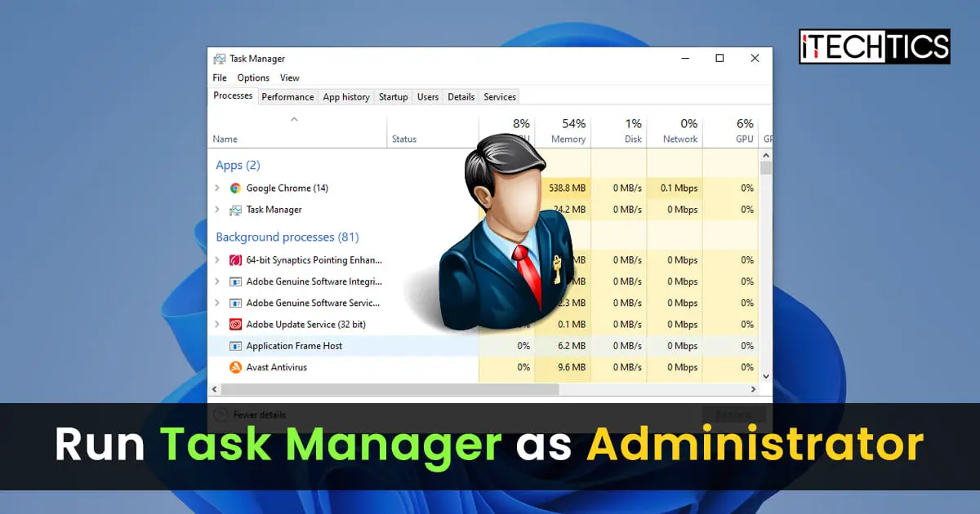Click the Task Manager process row icon
Screen dimensions: 980x514
tap(235, 210)
